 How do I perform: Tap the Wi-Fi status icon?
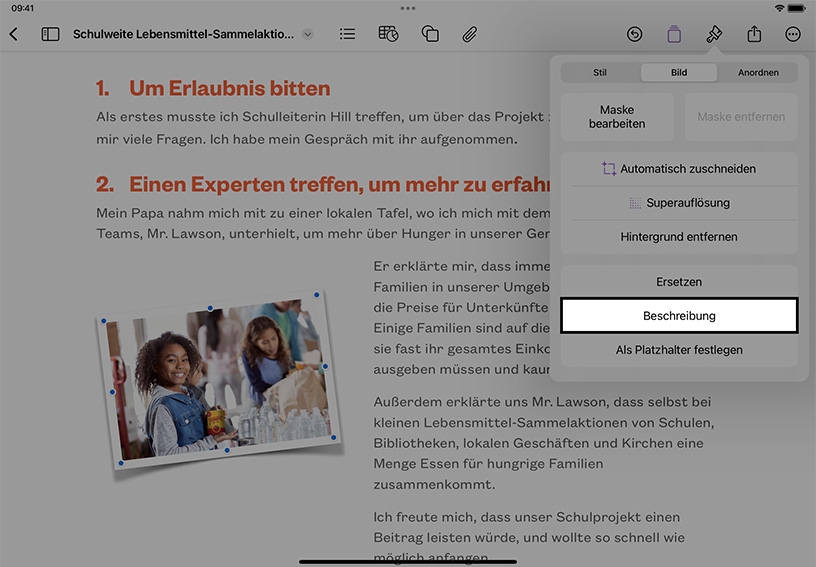(779, 8)
